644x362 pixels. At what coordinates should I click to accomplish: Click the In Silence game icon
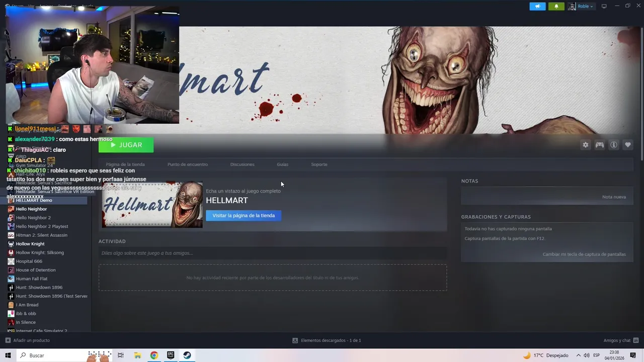pos(11,322)
